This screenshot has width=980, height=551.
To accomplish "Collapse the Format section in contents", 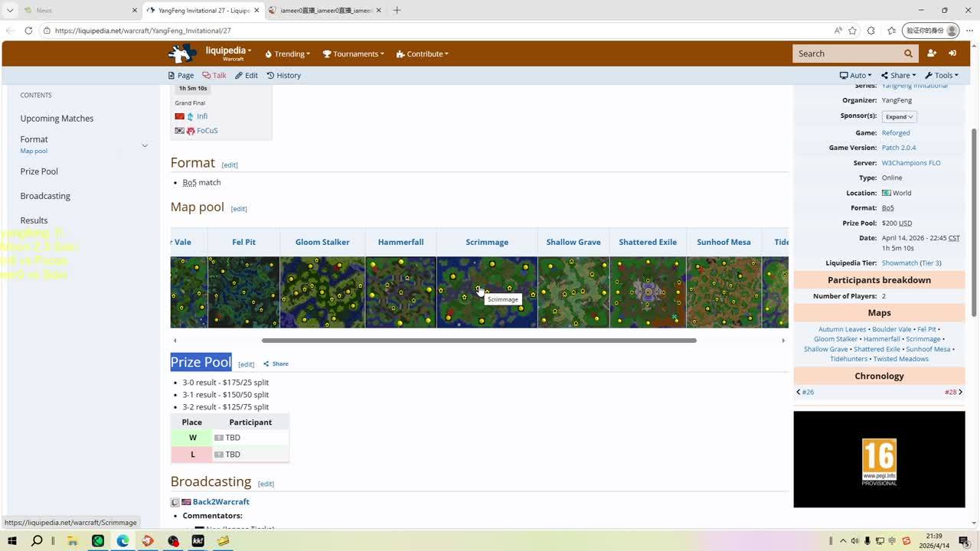I will click(145, 145).
